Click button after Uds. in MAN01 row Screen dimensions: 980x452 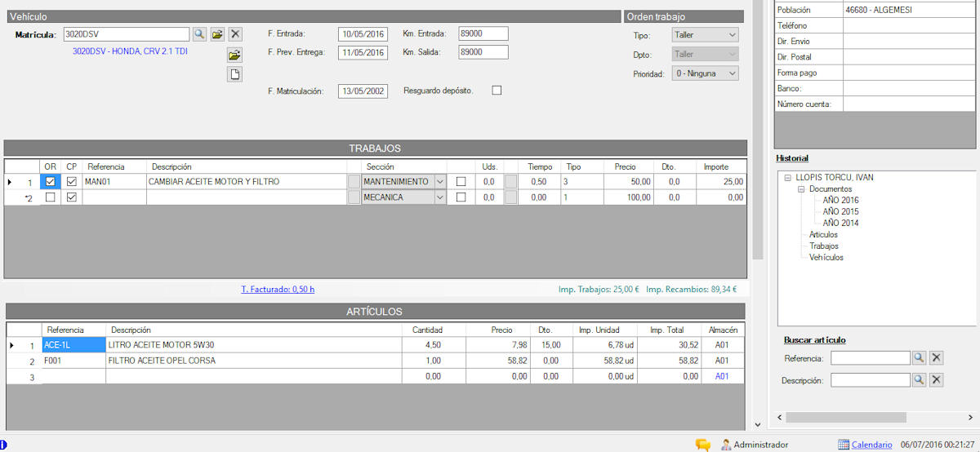point(510,181)
